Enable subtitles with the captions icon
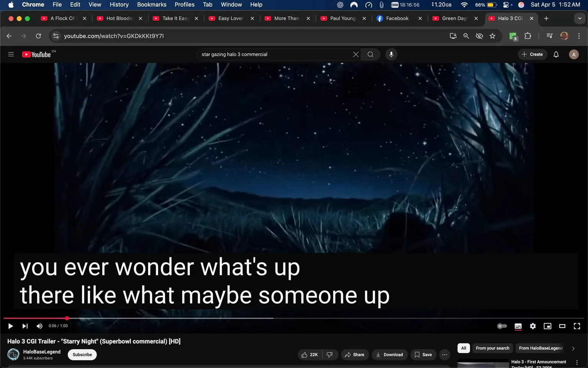This screenshot has height=368, width=588. tap(518, 326)
